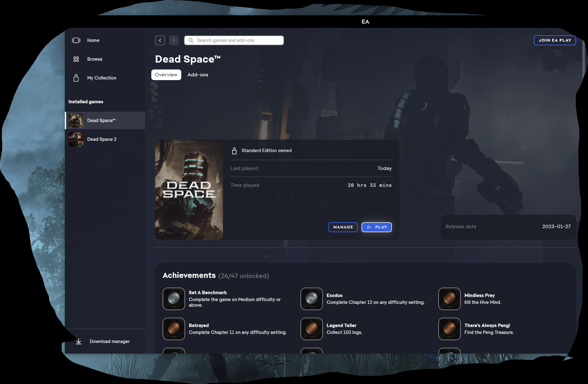Select Dead Space 2 in installed games

(x=105, y=139)
